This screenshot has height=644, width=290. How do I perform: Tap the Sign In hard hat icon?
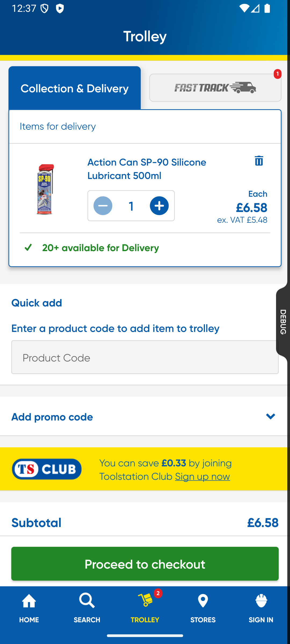pos(261,601)
